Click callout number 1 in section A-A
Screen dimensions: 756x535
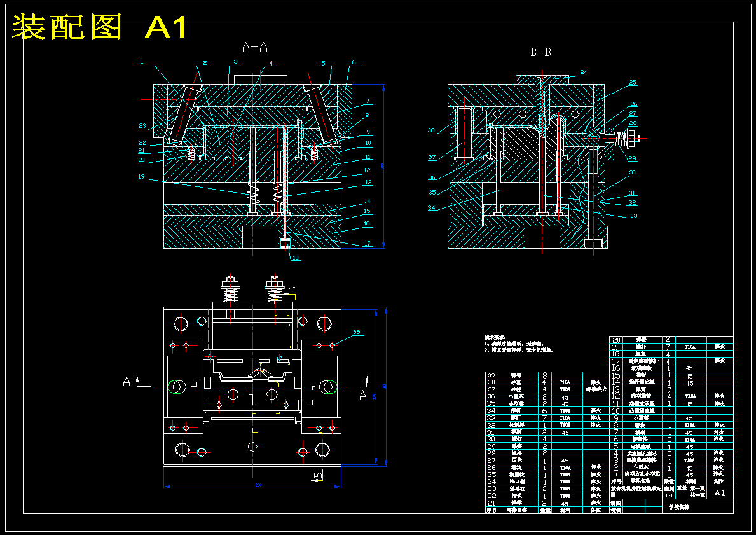click(x=142, y=62)
